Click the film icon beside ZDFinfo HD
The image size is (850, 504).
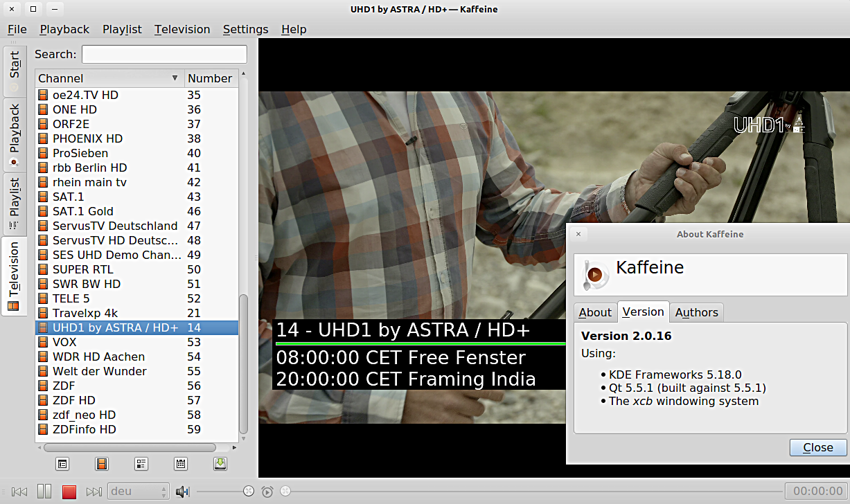point(44,429)
